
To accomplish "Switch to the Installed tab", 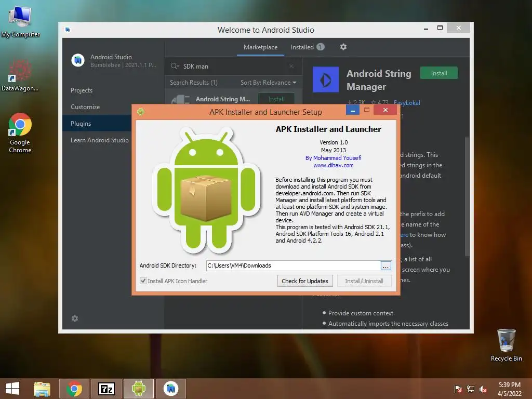I will pyautogui.click(x=308, y=47).
